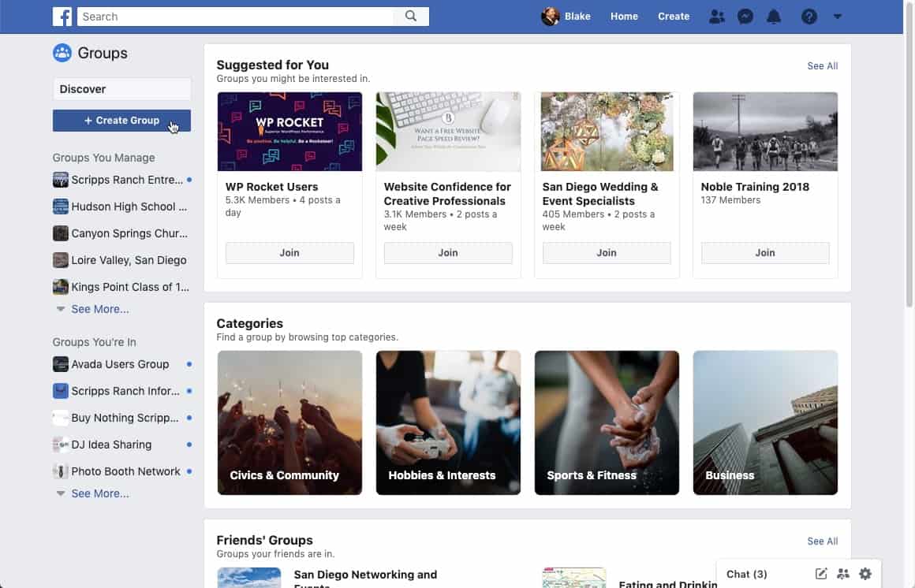915x588 pixels.
Task: Join the WP Rocket Users group
Action: (x=289, y=252)
